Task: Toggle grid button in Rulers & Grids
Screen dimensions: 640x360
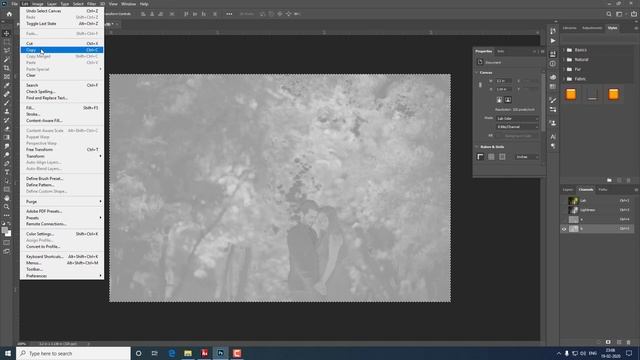Action: (x=491, y=157)
